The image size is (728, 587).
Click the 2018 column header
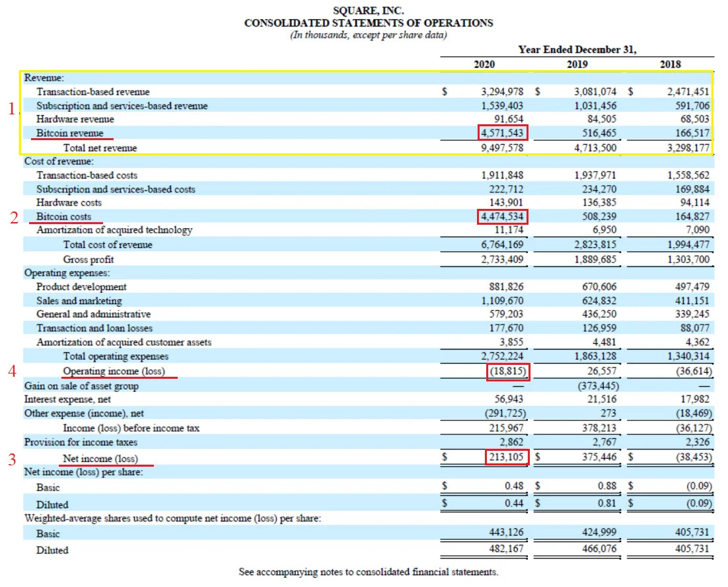click(x=670, y=65)
